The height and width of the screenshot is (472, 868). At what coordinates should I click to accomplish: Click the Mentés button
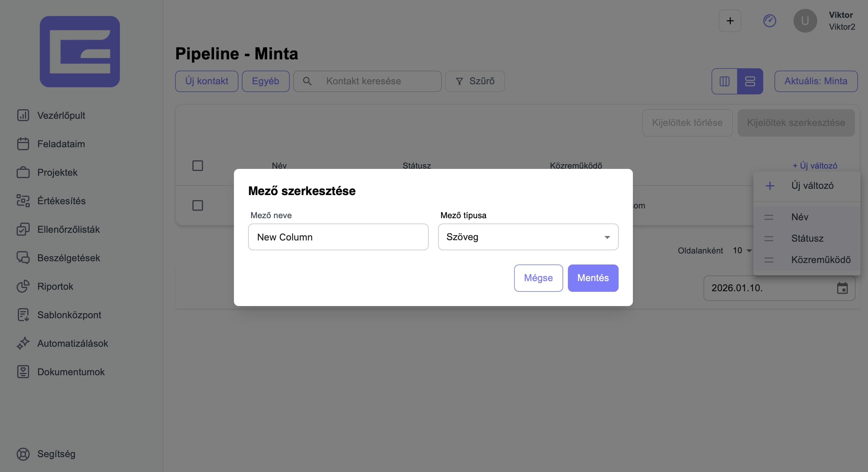click(x=593, y=278)
